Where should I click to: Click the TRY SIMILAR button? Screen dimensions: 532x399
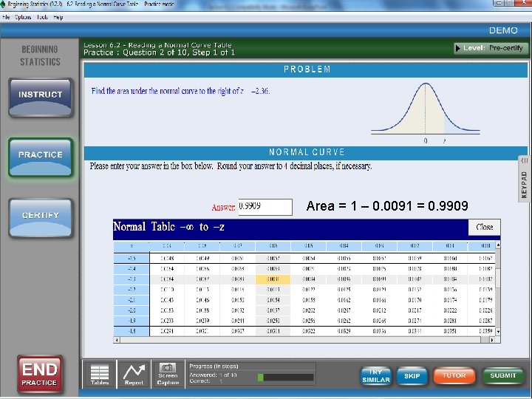pos(376,376)
